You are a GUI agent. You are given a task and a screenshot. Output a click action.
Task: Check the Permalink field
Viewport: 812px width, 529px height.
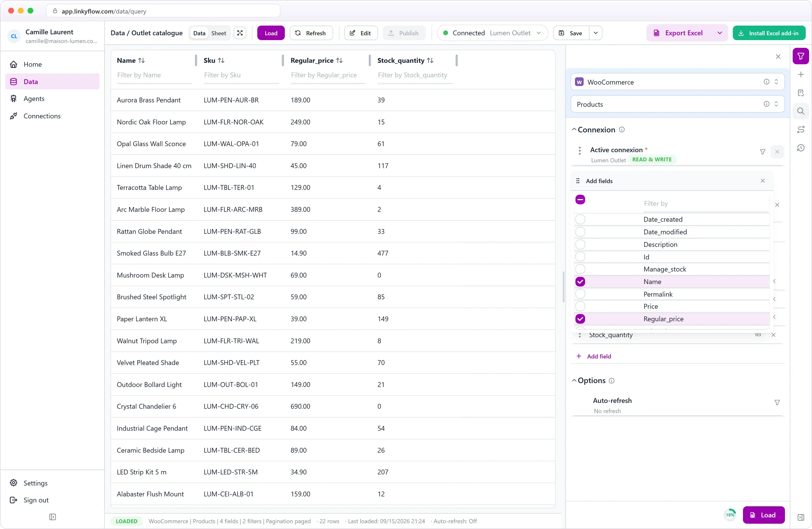click(x=580, y=294)
